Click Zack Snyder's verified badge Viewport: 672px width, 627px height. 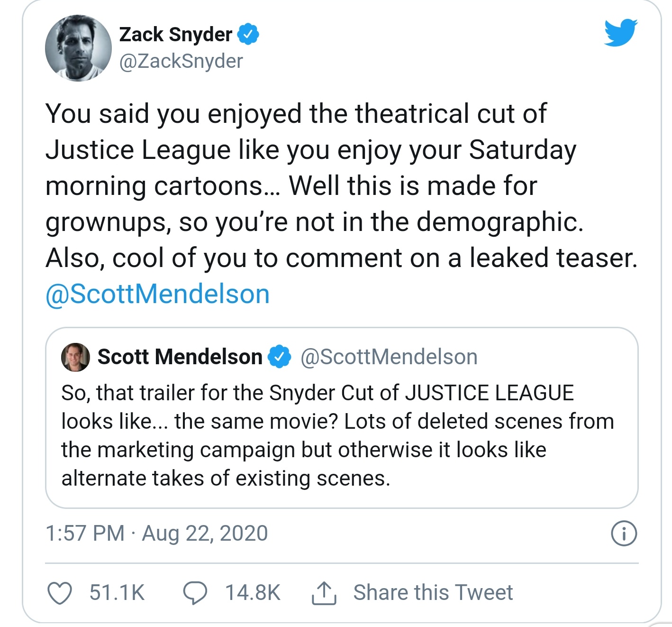[x=248, y=35]
